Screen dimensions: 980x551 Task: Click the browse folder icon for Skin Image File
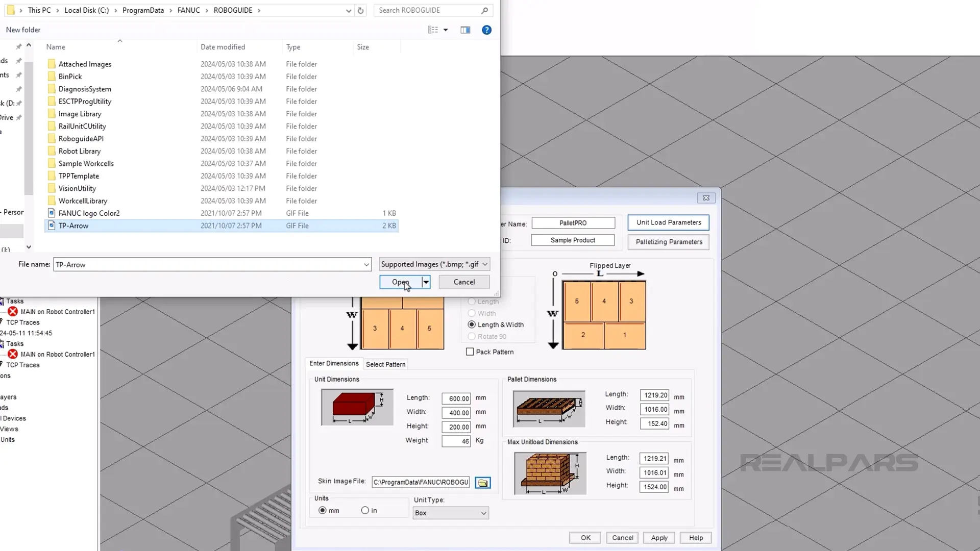point(482,483)
